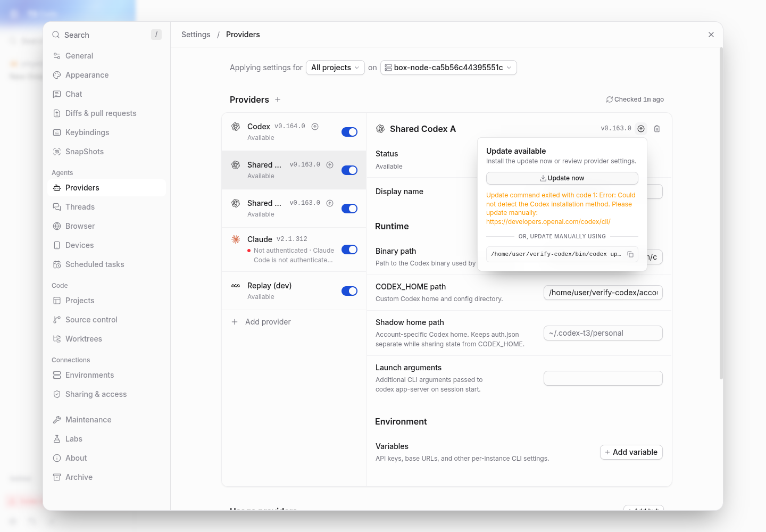The height and width of the screenshot is (532, 766).
Task: Click the update arrow icon beside Codex v0.164.0
Action: coord(315,127)
